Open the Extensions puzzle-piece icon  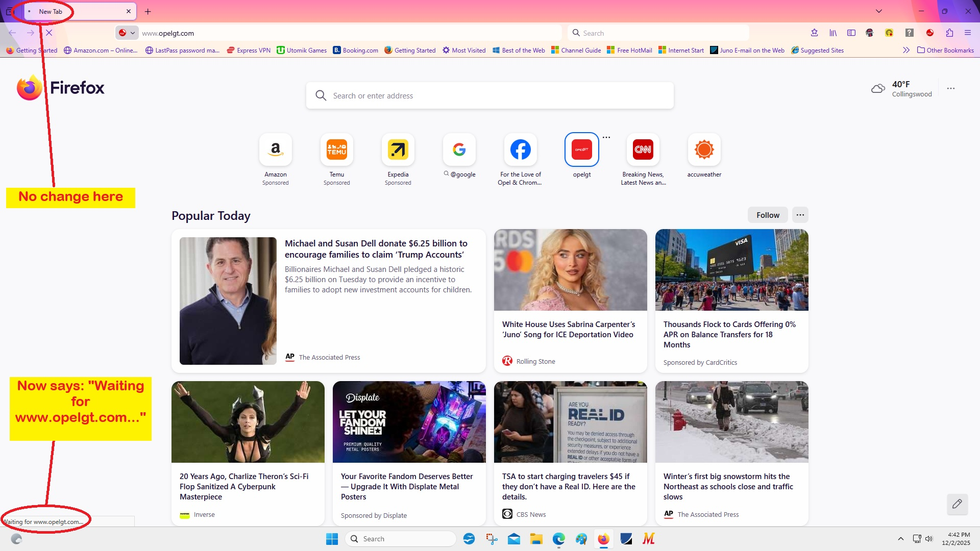tap(949, 33)
